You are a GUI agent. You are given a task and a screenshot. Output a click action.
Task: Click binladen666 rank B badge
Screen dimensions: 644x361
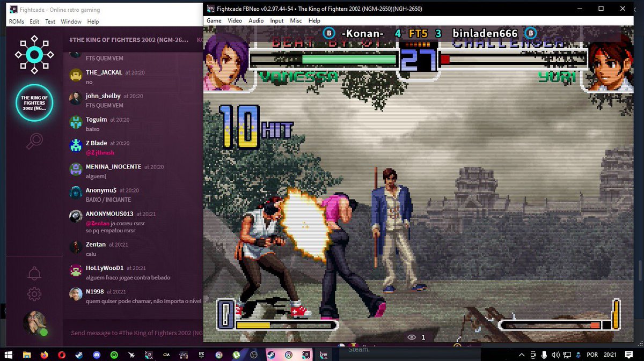pos(530,33)
